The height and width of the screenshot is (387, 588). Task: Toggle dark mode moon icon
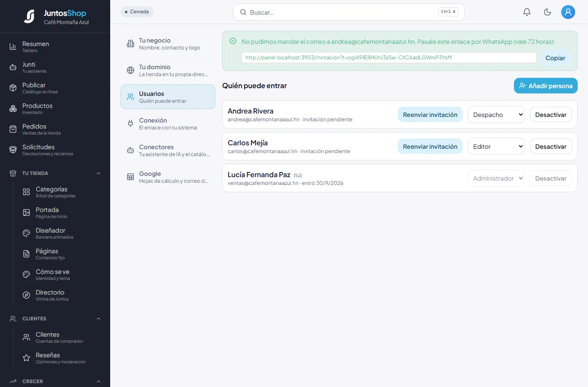point(548,12)
